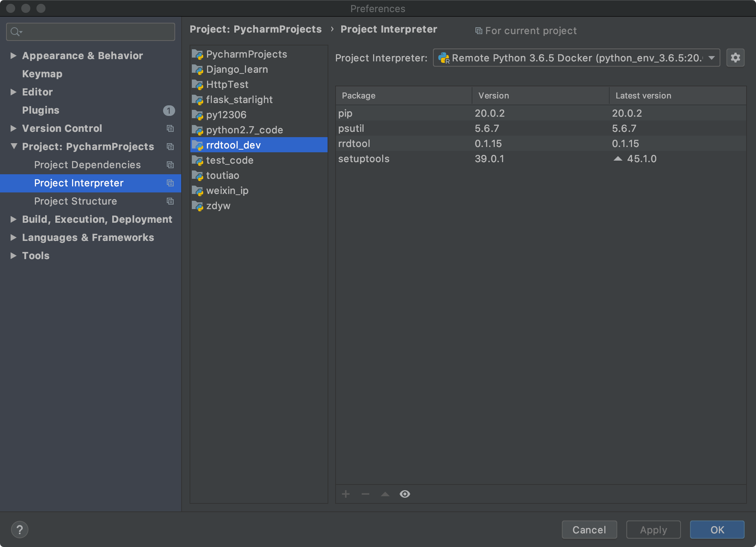Click the copy icon beside Version Control
This screenshot has width=756, height=547.
[170, 128]
